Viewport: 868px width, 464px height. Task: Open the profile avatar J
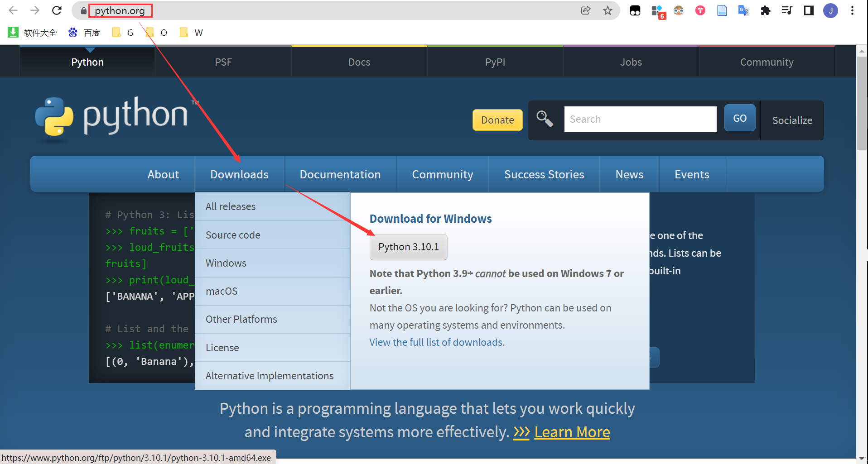pyautogui.click(x=830, y=10)
